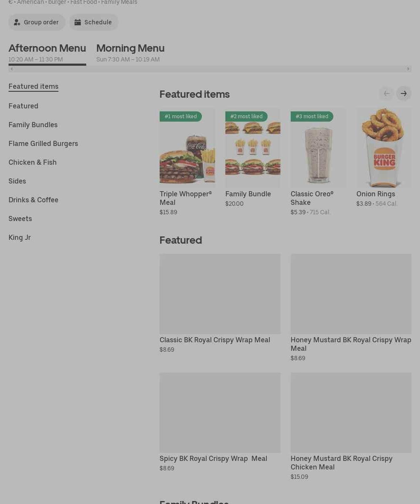
Task: Select the King Jr category
Action: pos(20,238)
